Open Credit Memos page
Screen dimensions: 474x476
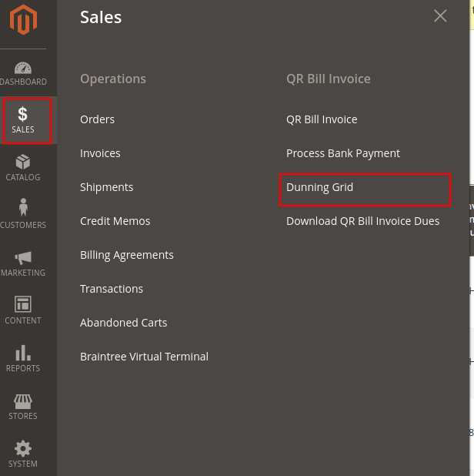[115, 221]
